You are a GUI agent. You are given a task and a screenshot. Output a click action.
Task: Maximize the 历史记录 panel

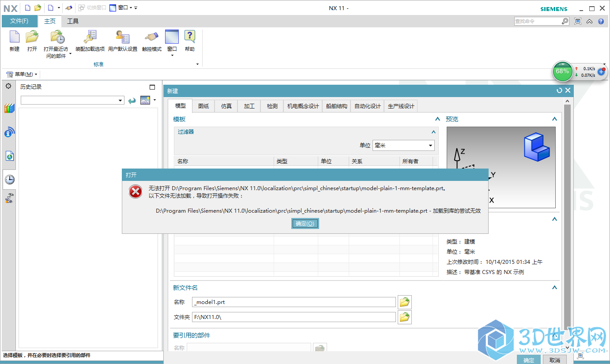(152, 87)
